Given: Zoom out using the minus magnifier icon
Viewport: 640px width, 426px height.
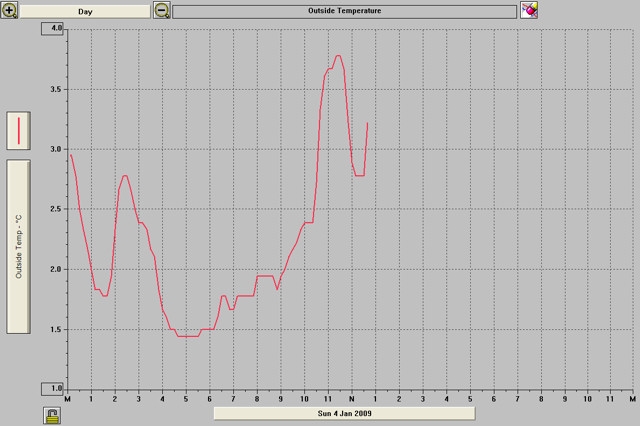Looking at the screenshot, I should coord(162,10).
